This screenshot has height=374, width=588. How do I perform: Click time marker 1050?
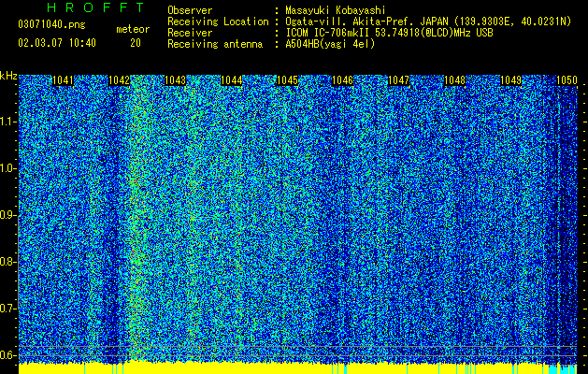566,80
